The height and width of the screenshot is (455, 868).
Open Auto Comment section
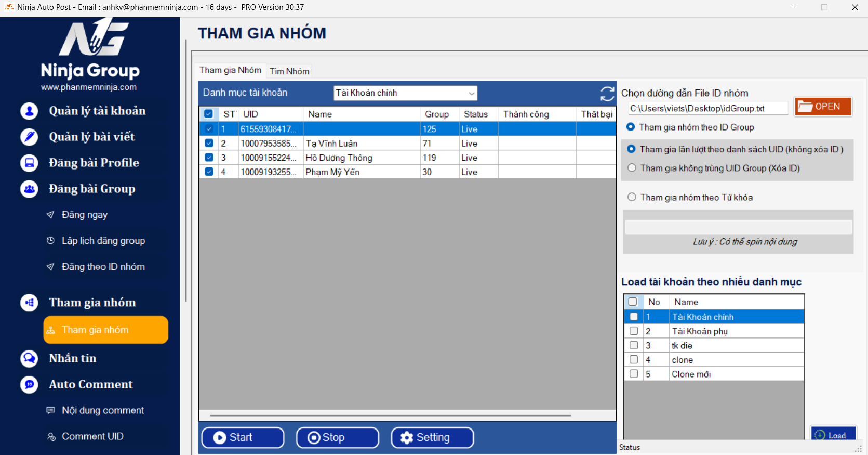pos(90,384)
